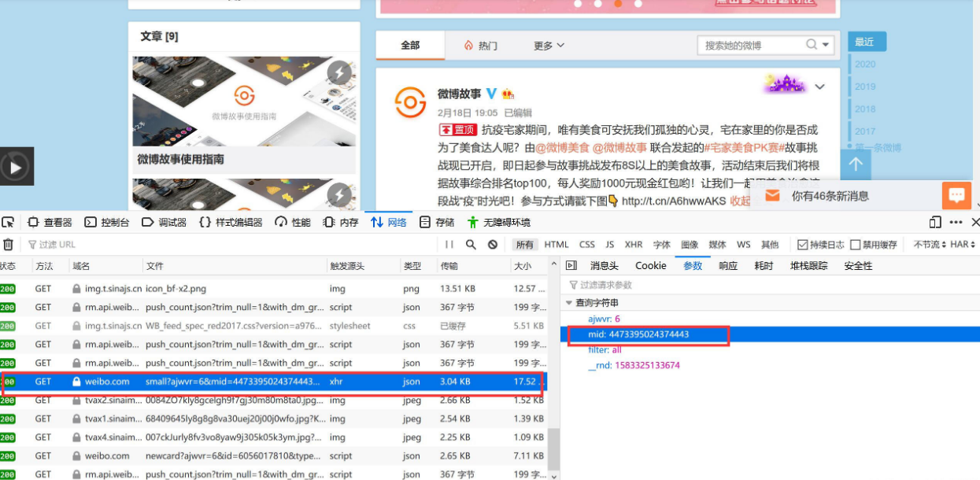This screenshot has width=980, height=480.
Task: Click the 微博故事 orange avatar icon
Action: tap(410, 103)
